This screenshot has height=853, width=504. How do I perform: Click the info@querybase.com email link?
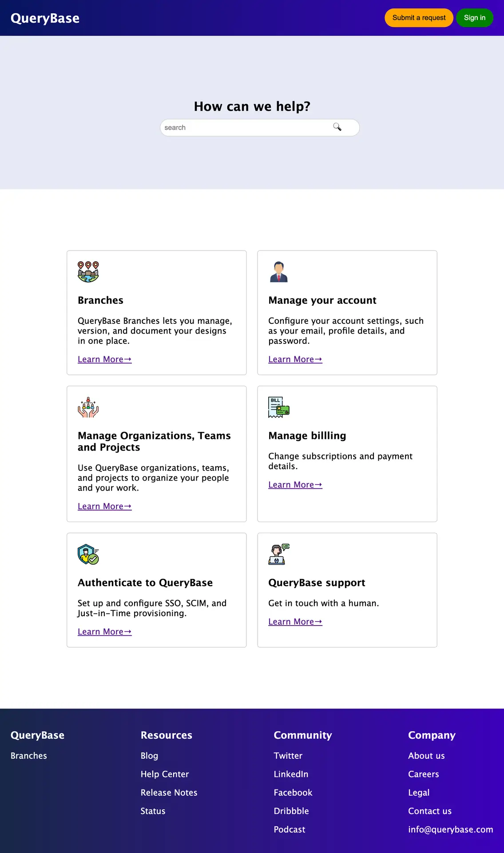tap(450, 829)
